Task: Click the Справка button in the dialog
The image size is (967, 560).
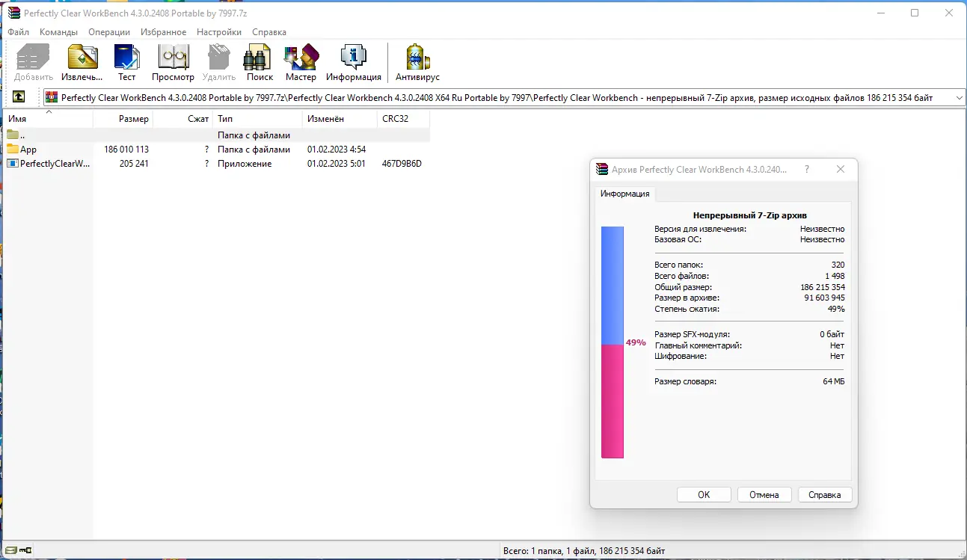Action: (x=825, y=495)
